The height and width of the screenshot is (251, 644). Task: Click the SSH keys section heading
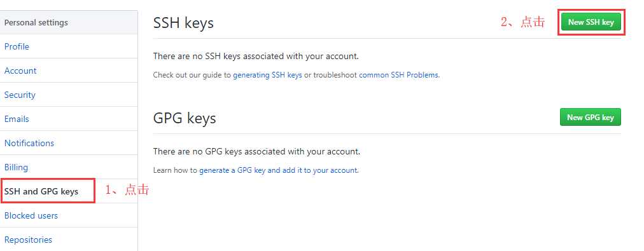[x=183, y=23]
